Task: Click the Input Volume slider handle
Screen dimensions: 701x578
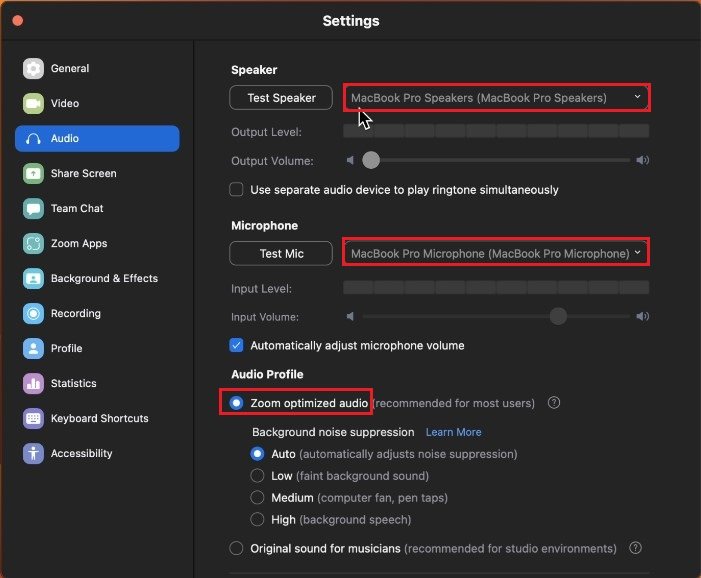Action: tap(558, 317)
